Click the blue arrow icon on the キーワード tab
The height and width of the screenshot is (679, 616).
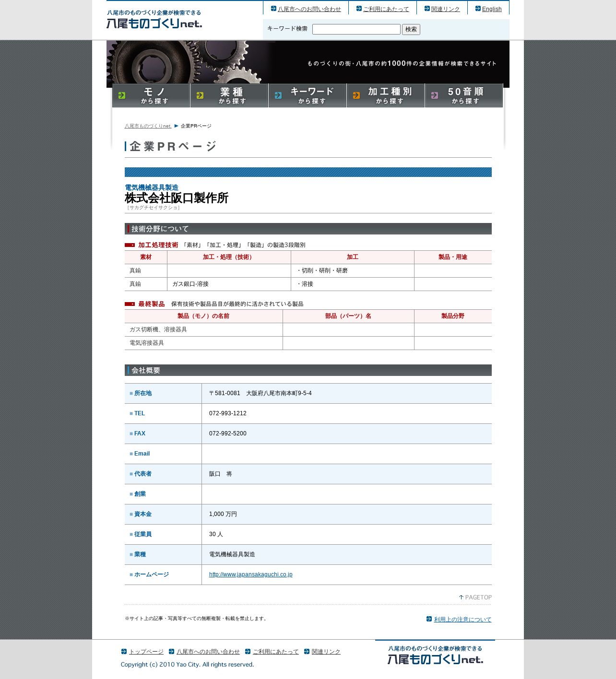pos(278,95)
